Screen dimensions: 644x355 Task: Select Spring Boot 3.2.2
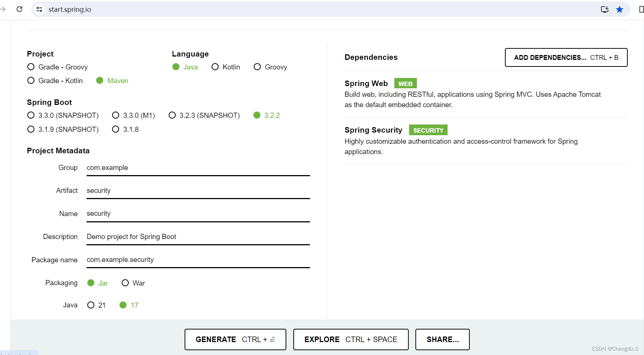pos(267,115)
